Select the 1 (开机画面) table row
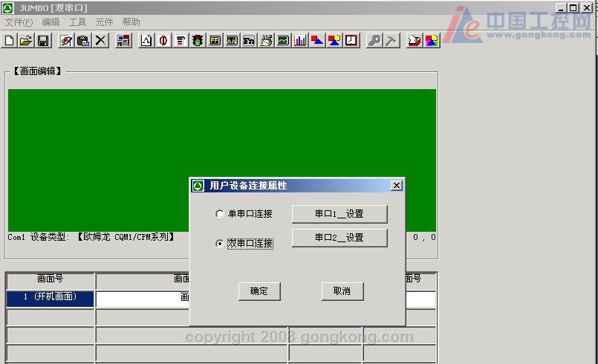The image size is (598, 364). (x=51, y=298)
